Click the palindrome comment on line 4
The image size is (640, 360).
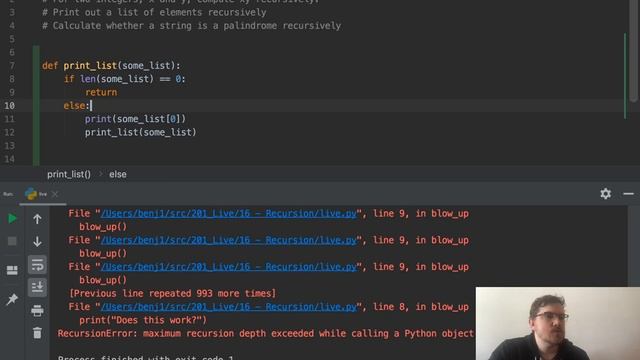tap(191, 26)
